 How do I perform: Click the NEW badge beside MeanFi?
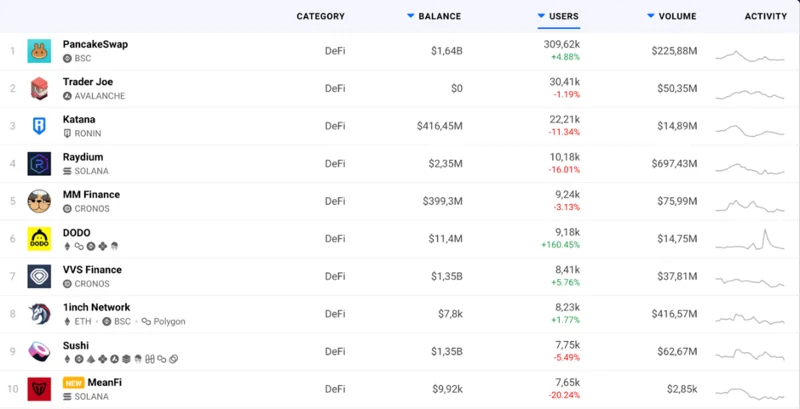tap(73, 382)
